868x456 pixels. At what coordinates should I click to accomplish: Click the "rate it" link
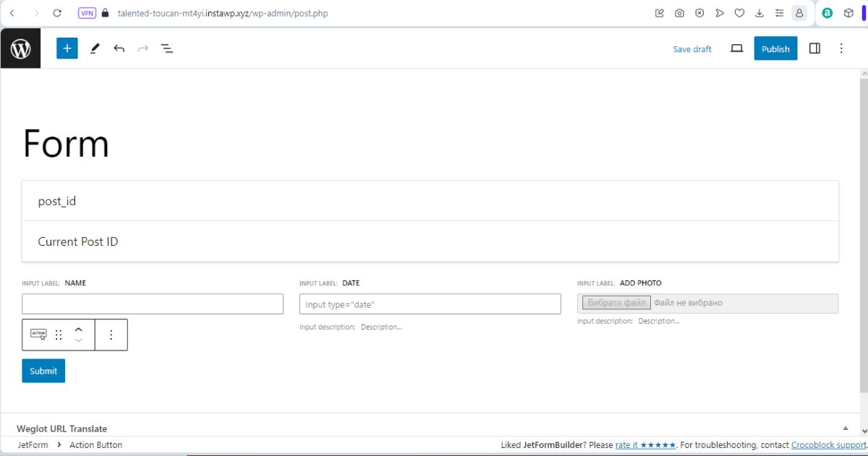pyautogui.click(x=629, y=444)
